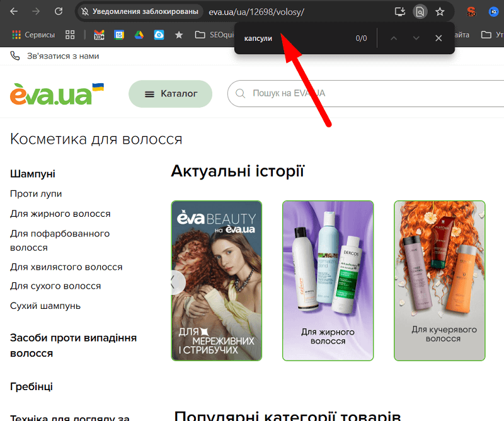Go forward to the next page
The image size is (504, 421).
(36, 11)
